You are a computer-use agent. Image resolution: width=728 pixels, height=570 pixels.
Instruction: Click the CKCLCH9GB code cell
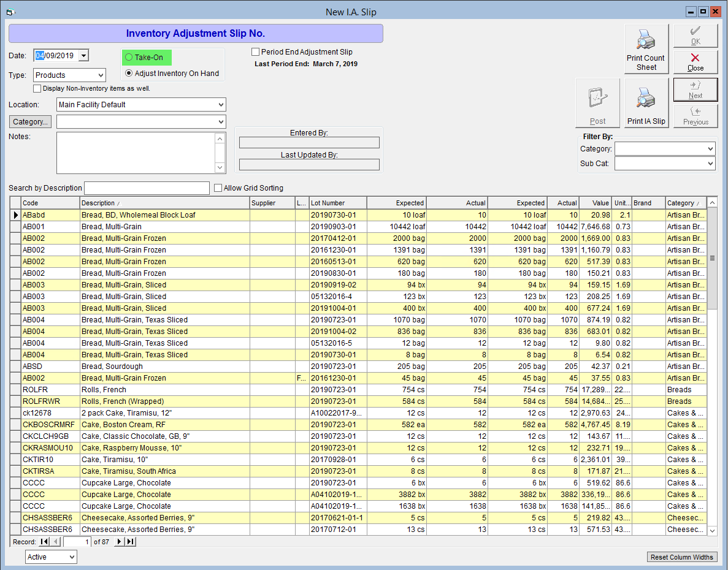pyautogui.click(x=51, y=436)
